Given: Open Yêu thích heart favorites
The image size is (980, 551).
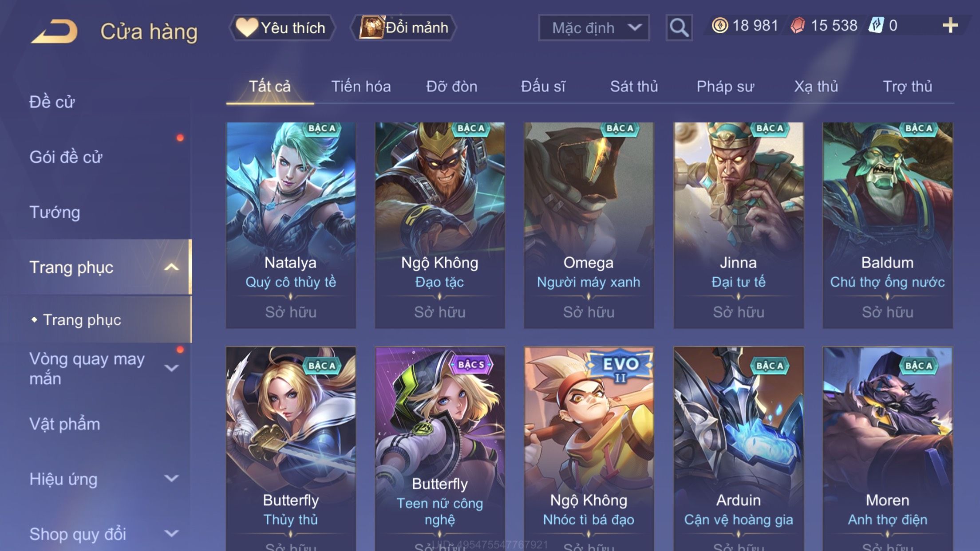Looking at the screenshot, I should [281, 28].
